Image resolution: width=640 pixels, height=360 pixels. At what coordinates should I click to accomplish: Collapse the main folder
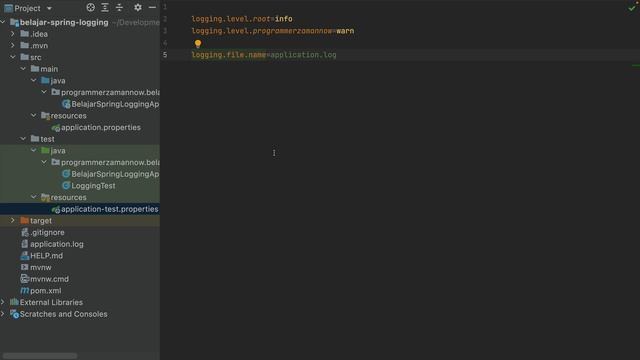(23, 69)
